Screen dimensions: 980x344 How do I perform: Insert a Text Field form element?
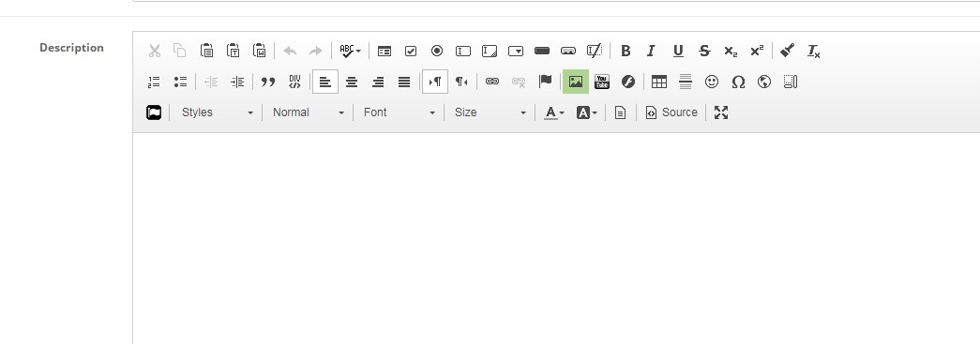(x=463, y=52)
